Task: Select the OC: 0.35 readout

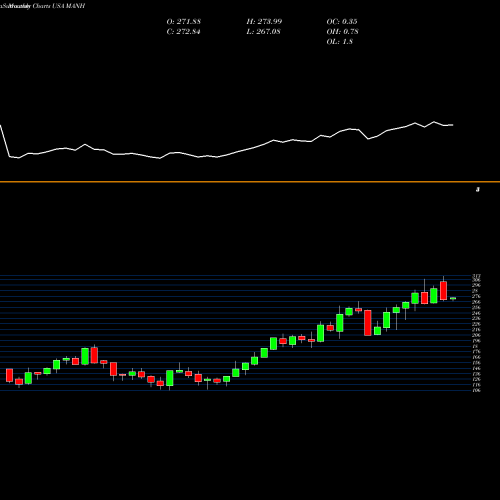Action: (342, 22)
